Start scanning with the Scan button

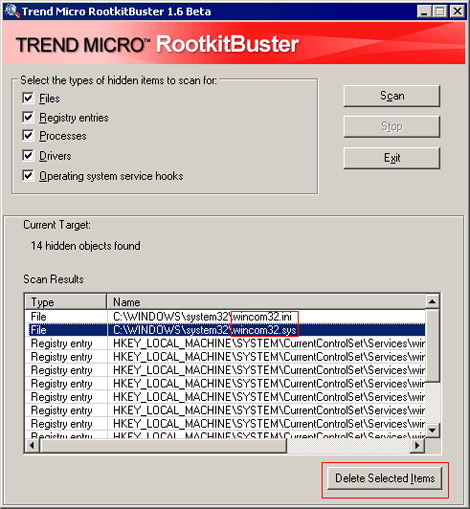[392, 96]
